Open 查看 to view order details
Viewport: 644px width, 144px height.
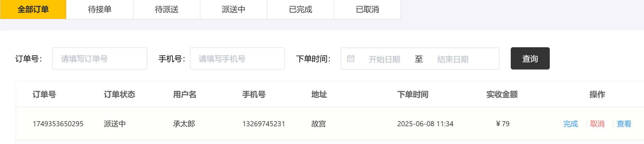tap(624, 124)
